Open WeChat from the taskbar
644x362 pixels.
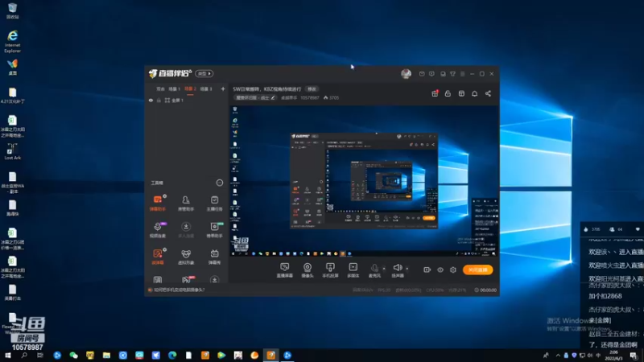coord(73,356)
